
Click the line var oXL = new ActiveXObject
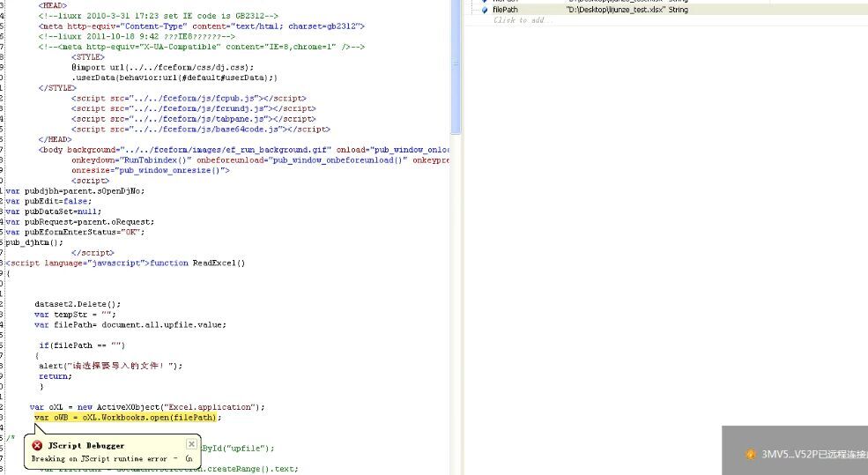click(147, 407)
